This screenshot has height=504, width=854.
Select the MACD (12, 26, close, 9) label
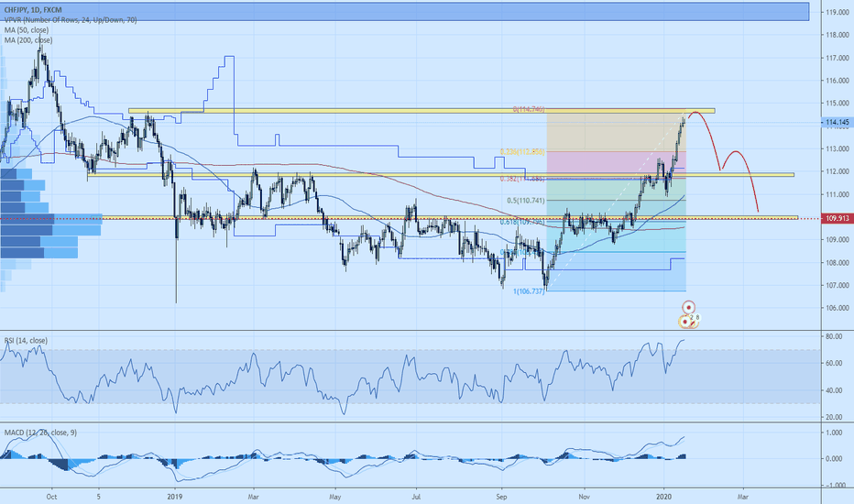(40, 433)
